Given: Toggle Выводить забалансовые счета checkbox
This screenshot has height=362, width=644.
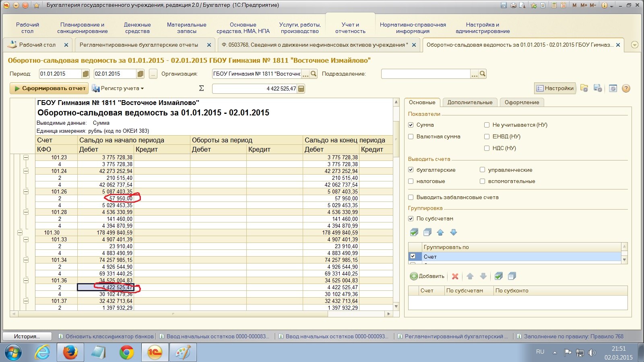Looking at the screenshot, I should click(x=411, y=197).
